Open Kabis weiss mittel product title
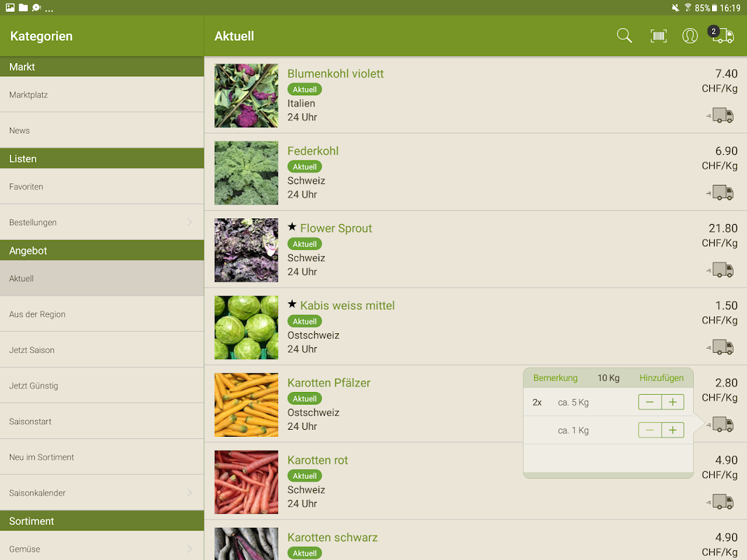 point(347,305)
